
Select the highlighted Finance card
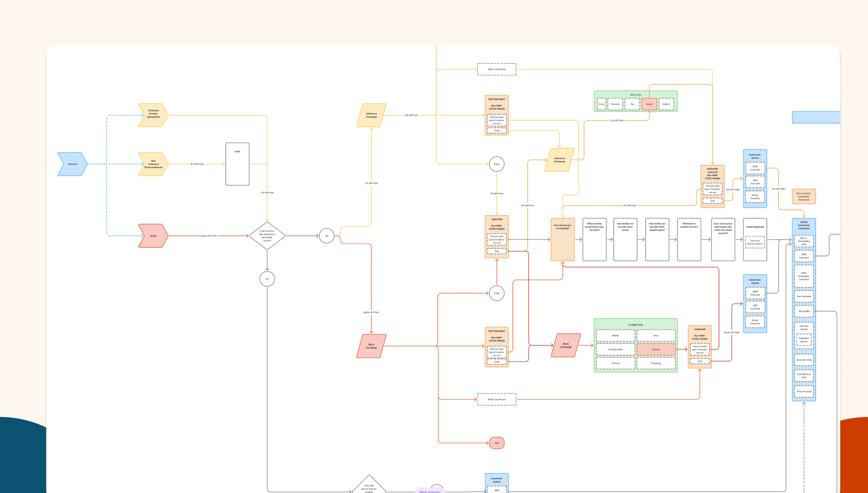656,350
